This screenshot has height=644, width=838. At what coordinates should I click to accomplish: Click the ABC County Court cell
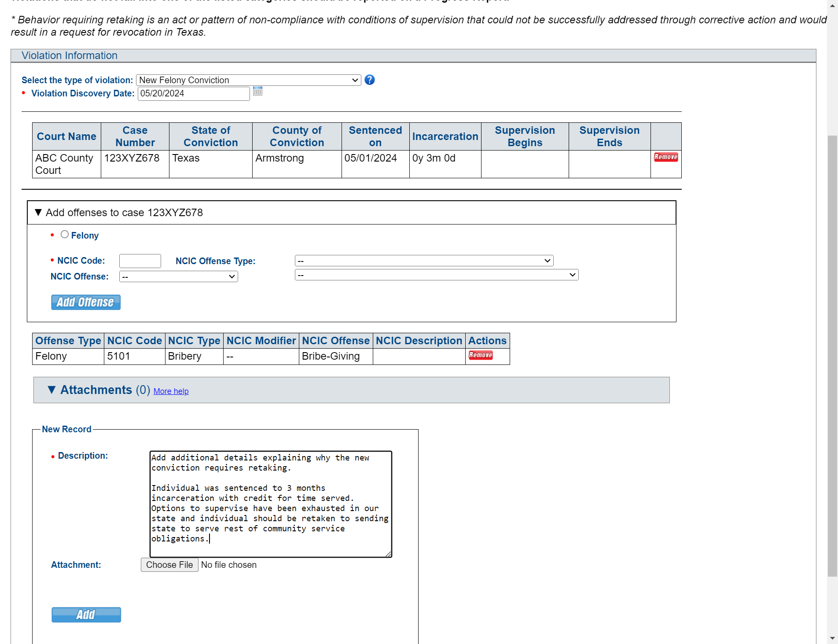[66, 164]
